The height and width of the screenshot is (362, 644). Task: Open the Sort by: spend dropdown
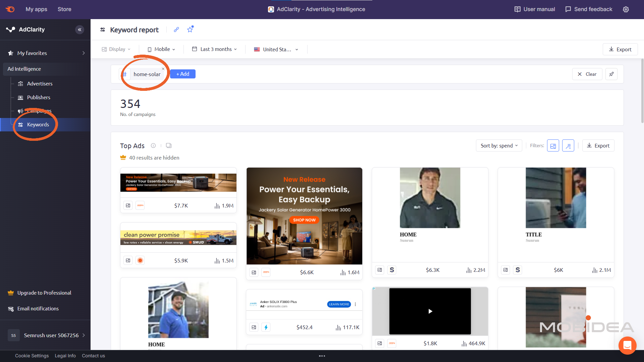(x=499, y=145)
